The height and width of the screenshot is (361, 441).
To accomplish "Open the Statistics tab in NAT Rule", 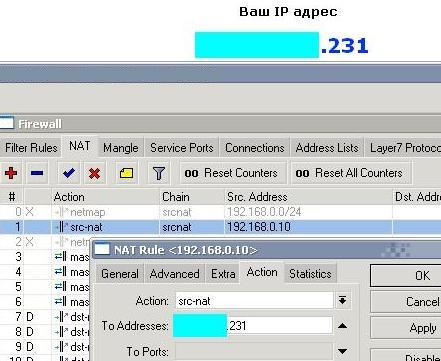I will [x=310, y=274].
